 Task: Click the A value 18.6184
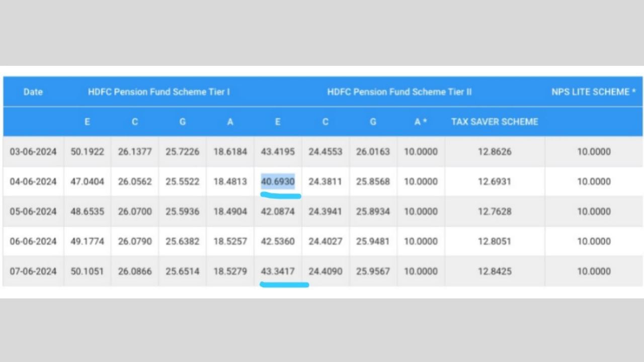[x=230, y=152]
